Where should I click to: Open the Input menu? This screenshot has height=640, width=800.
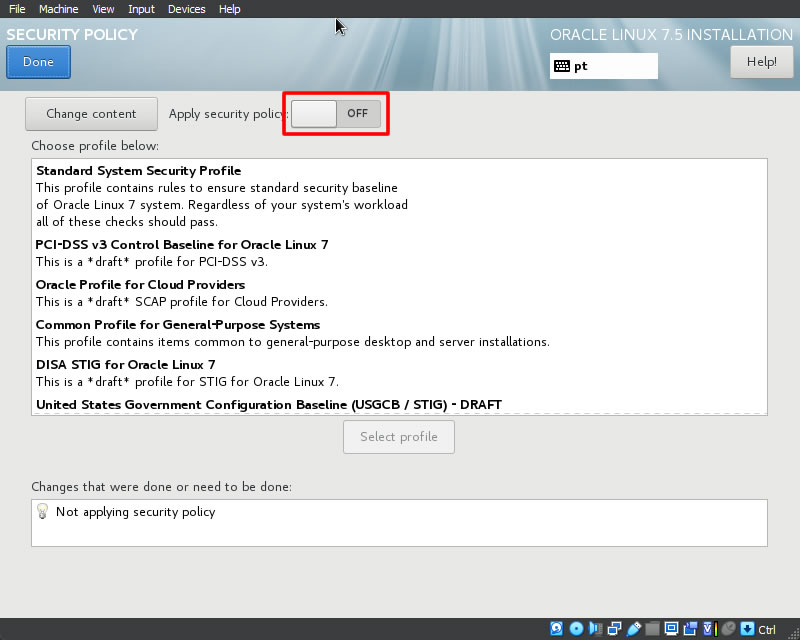click(141, 9)
